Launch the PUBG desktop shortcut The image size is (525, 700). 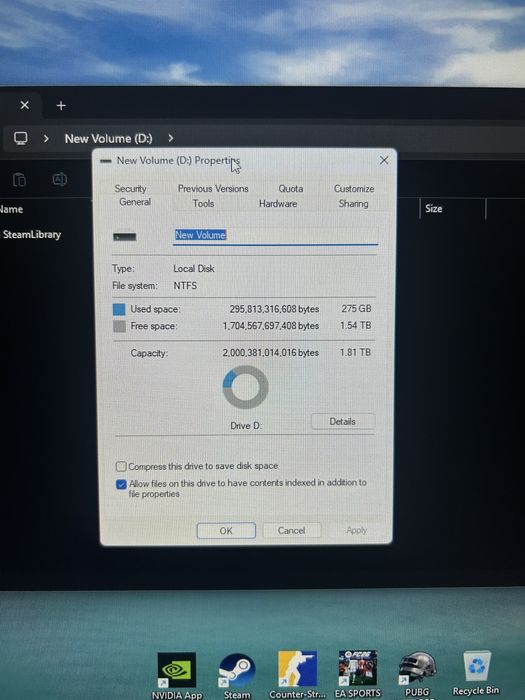point(417,675)
